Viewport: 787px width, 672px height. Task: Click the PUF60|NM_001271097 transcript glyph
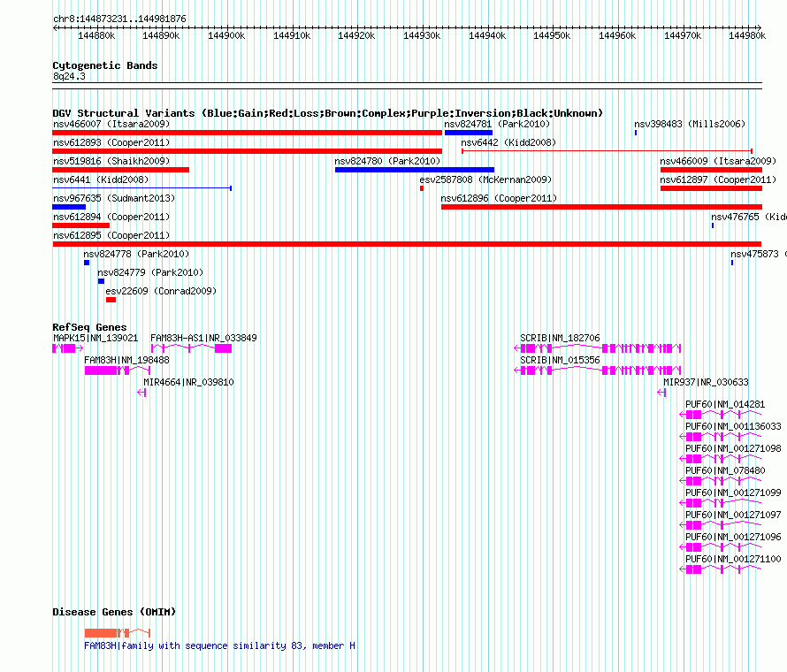tap(721, 525)
